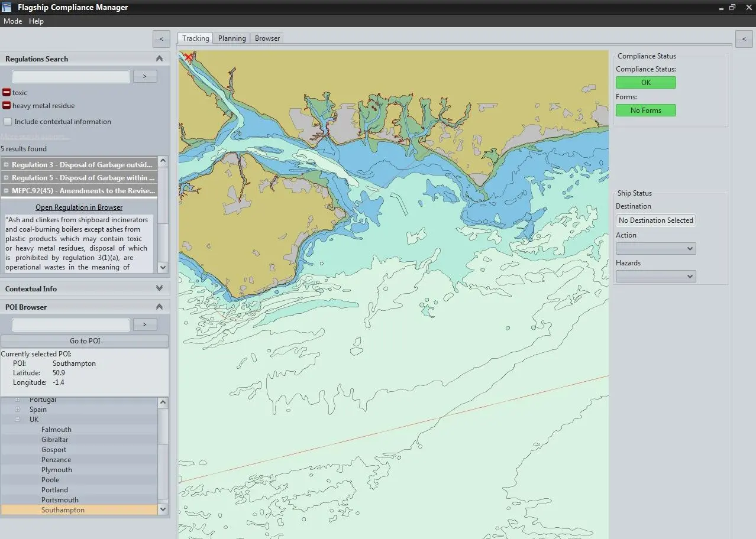Screen dimensions: 756x539
Task: Collapse the POI Browser panel
Action: 159,307
